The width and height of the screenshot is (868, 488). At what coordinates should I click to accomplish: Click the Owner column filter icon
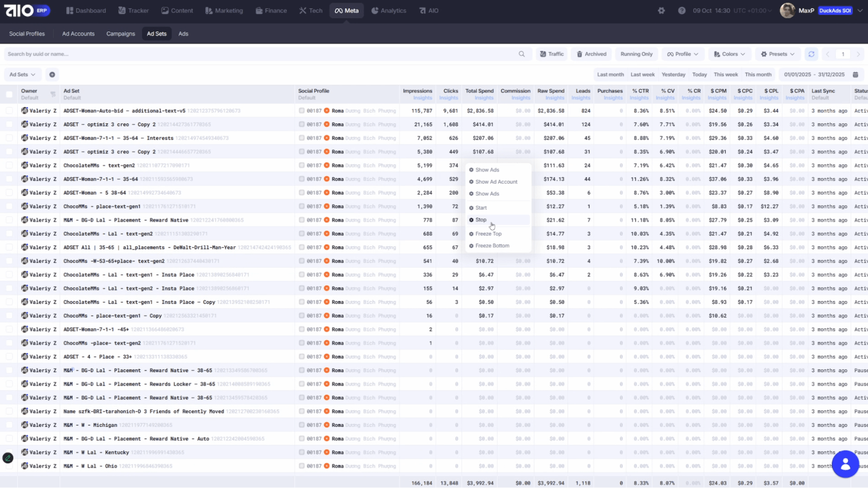point(53,94)
